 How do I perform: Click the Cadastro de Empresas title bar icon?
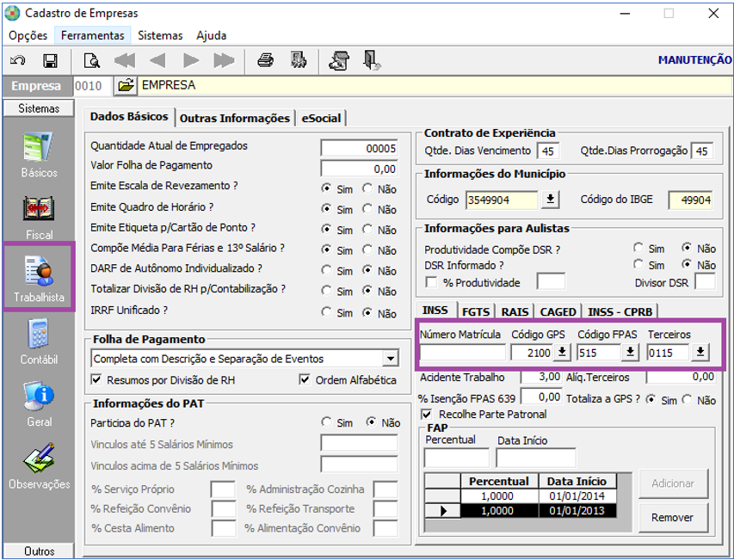[12, 13]
